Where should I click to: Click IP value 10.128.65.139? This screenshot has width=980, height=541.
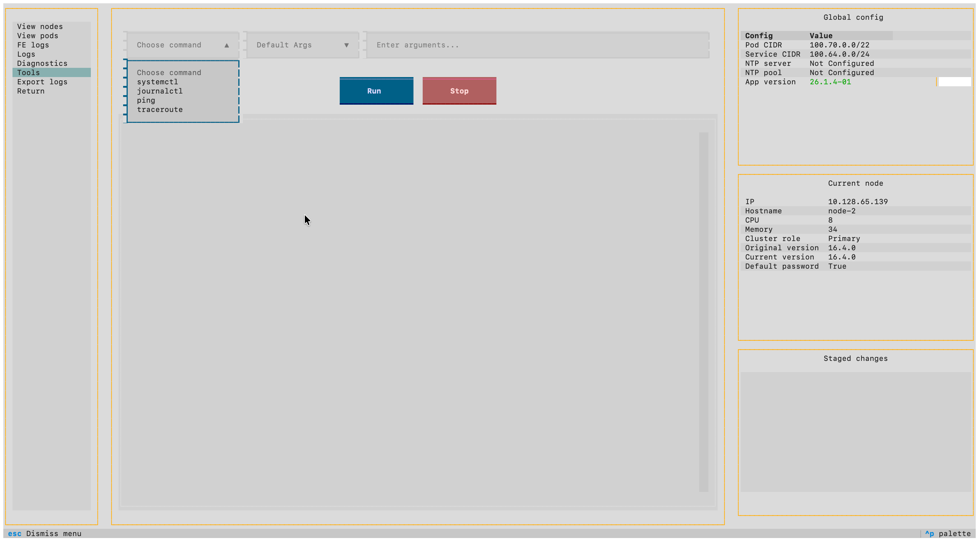[858, 202]
